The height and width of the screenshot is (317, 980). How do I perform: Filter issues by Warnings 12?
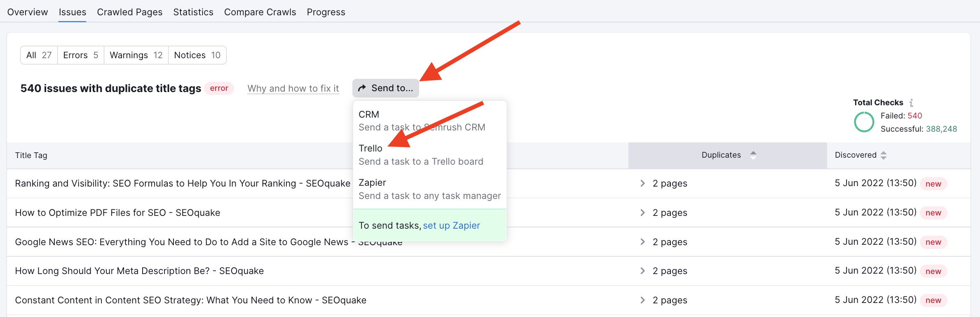136,55
